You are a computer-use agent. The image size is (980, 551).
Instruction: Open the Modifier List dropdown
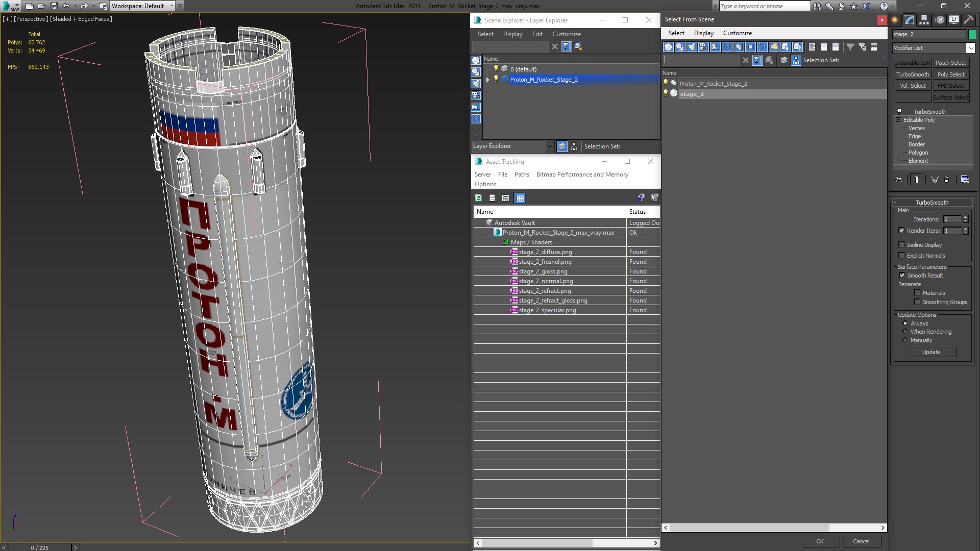click(970, 48)
